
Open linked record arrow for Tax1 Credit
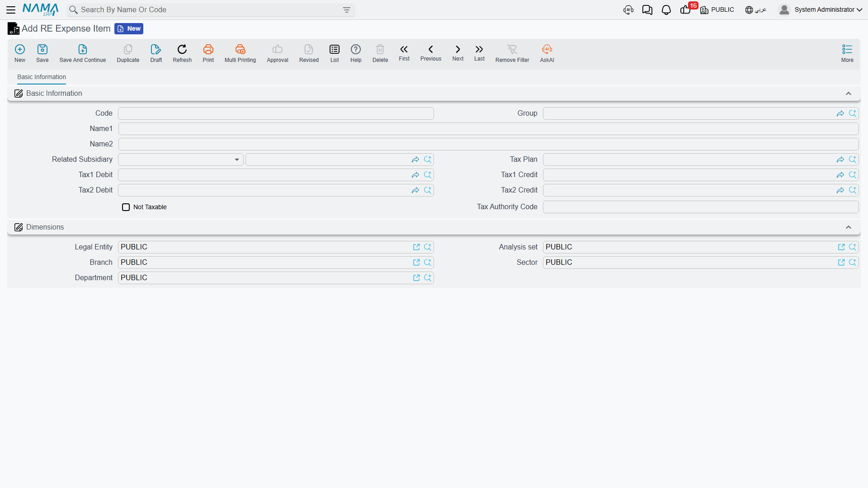[x=840, y=175]
